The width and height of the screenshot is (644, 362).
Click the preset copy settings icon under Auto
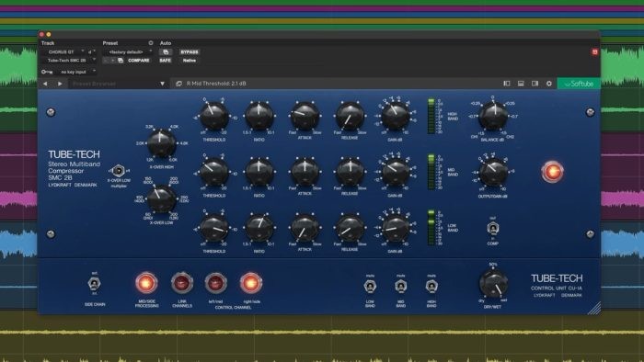click(x=166, y=52)
